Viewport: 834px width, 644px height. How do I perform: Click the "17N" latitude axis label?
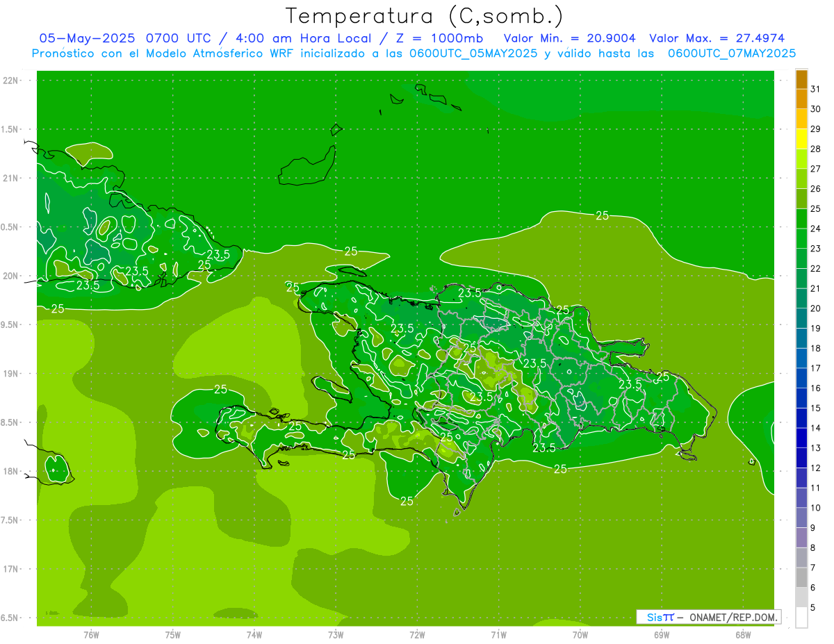coord(10,569)
